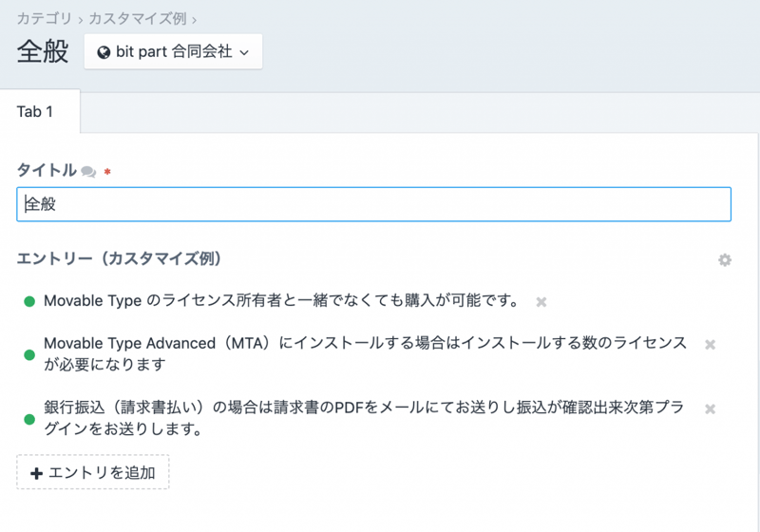
Task: Click green status dot of 銀行振込 entry
Action: (29, 419)
